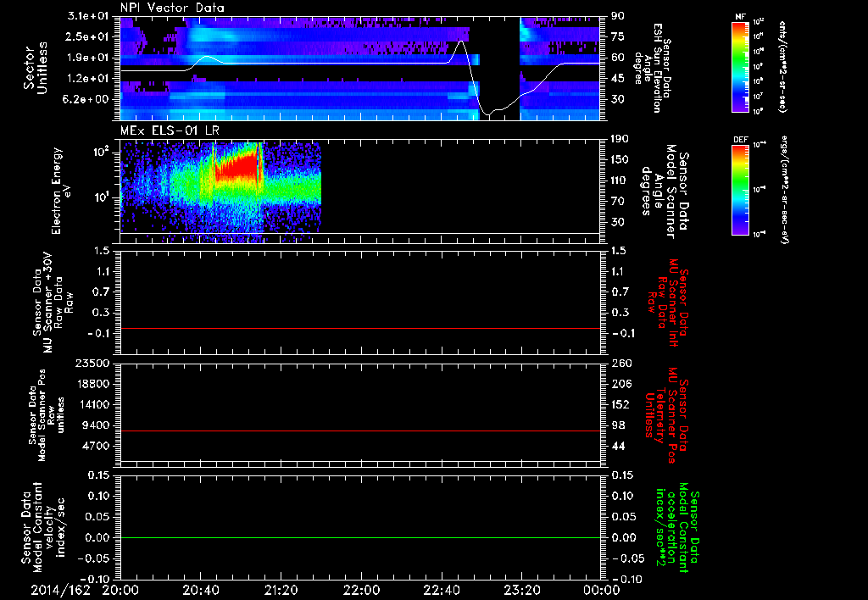This screenshot has width=868, height=600.
Task: Click the 4700 scanner position tick
Action: pyautogui.click(x=96, y=446)
